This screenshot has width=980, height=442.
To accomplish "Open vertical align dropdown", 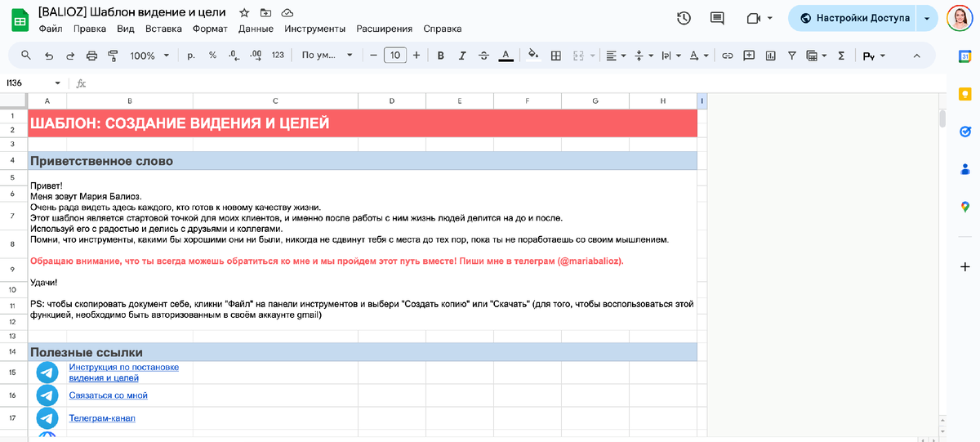I will tap(644, 56).
